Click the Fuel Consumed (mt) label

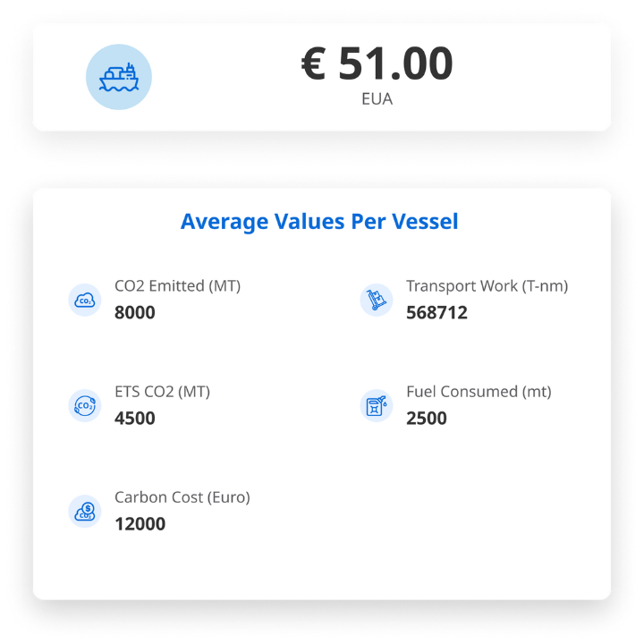(479, 392)
